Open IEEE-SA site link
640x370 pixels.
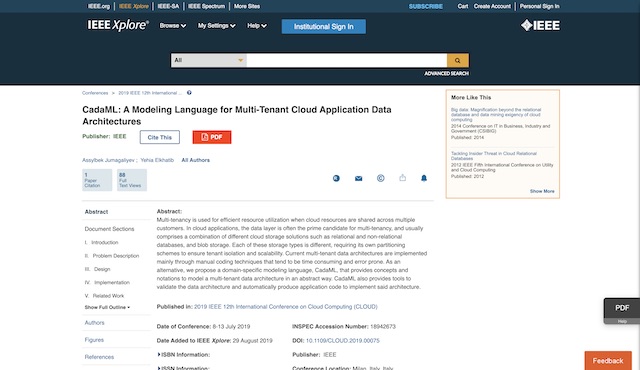[168, 6]
